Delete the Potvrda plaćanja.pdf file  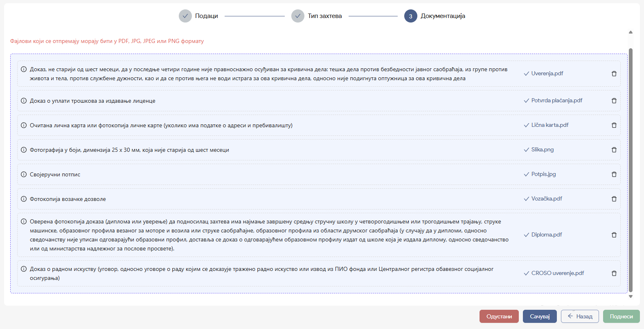(614, 101)
